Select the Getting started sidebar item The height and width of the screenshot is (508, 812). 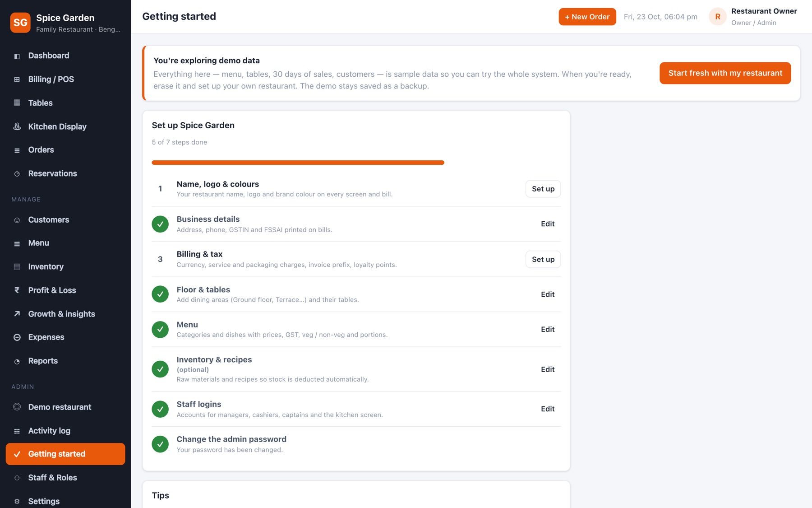(65, 454)
